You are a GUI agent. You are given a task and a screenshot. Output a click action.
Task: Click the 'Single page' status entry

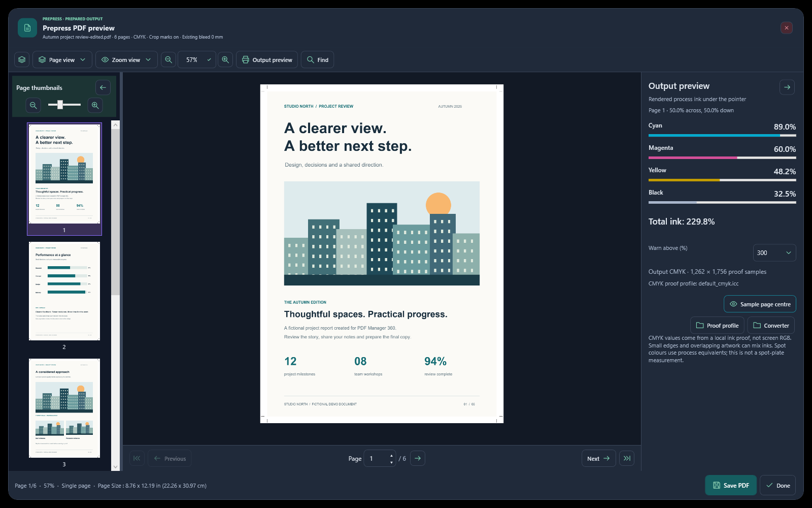[76, 486]
